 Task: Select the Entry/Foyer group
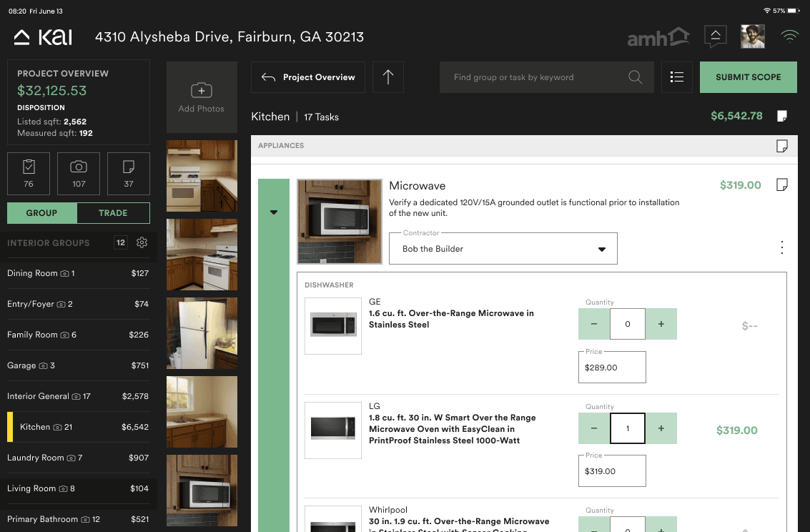pos(78,304)
